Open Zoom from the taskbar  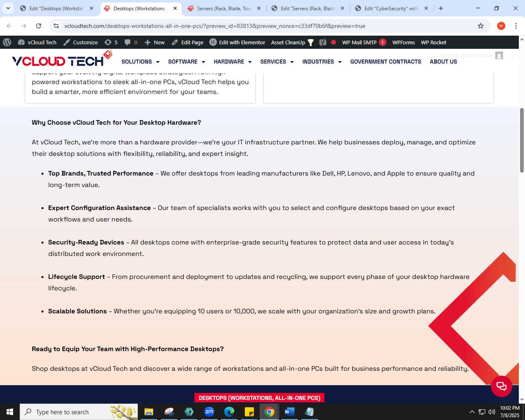(209, 412)
